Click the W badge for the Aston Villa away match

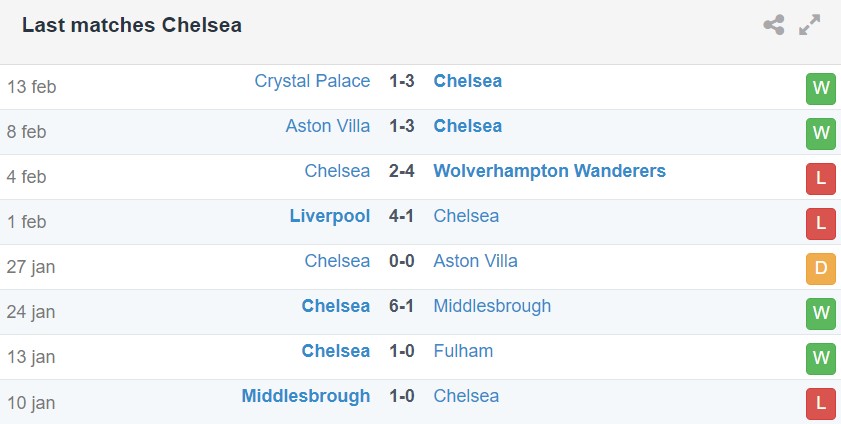click(820, 133)
